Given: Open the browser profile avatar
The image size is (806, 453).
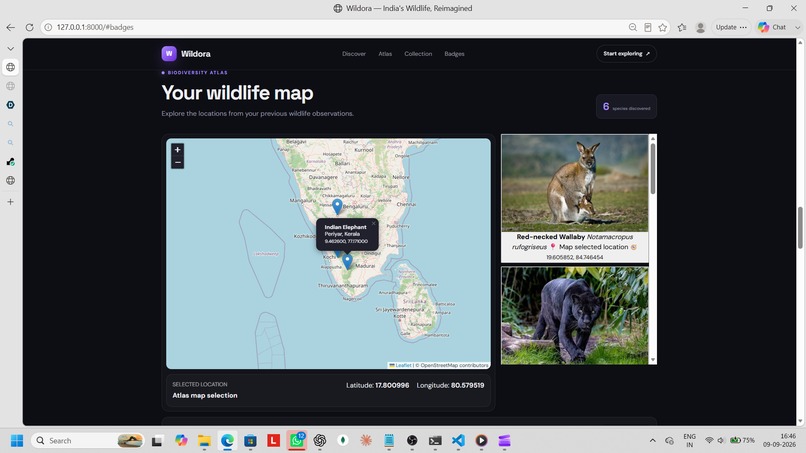Looking at the screenshot, I should tap(700, 27).
